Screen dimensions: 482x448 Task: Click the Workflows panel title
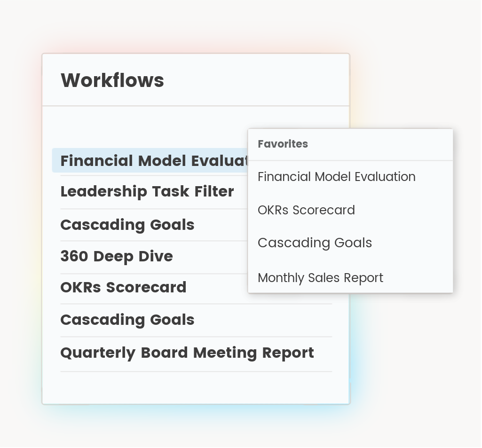tap(112, 80)
